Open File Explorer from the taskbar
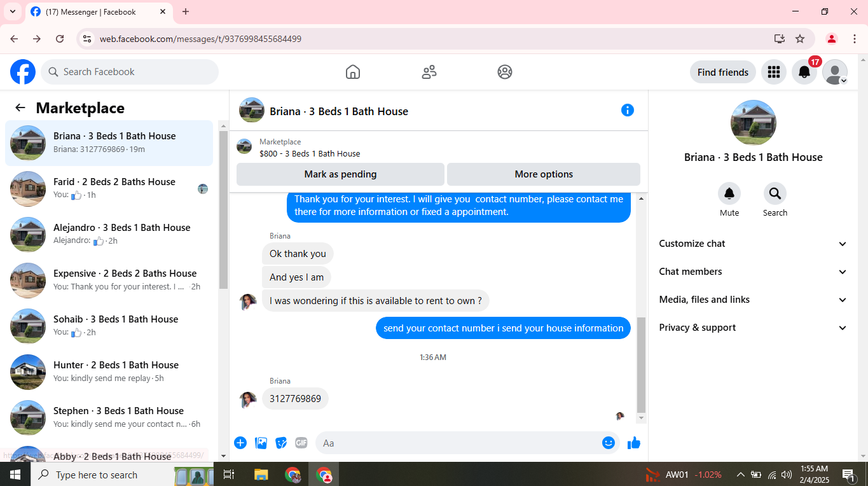Image resolution: width=868 pixels, height=486 pixels. click(x=261, y=475)
